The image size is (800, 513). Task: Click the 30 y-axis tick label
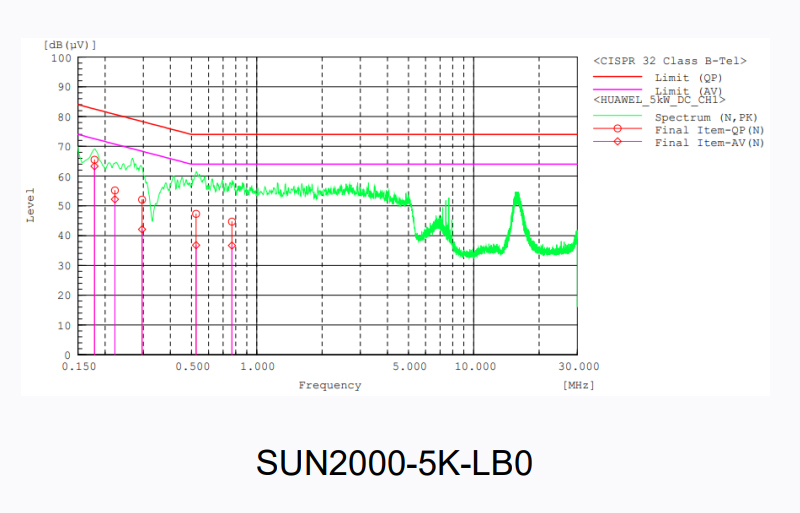click(x=64, y=266)
